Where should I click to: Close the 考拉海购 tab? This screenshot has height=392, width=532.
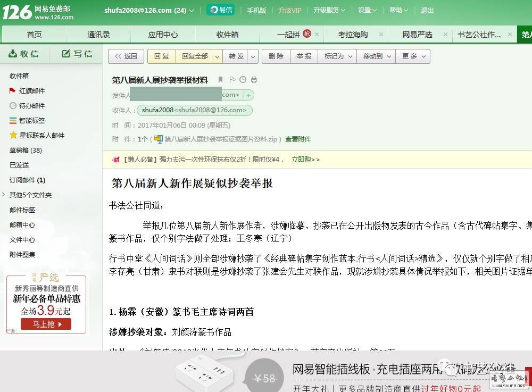pyautogui.click(x=381, y=34)
